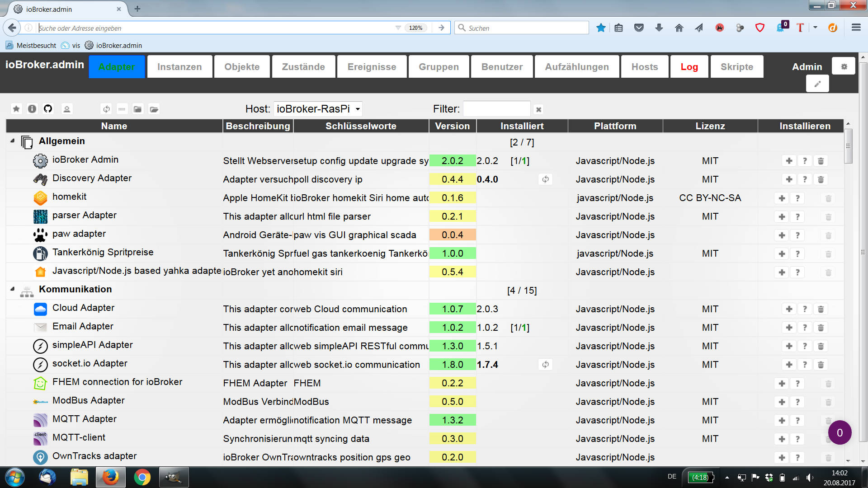Click the adapter table vertical scrollbar thumb

[848, 145]
